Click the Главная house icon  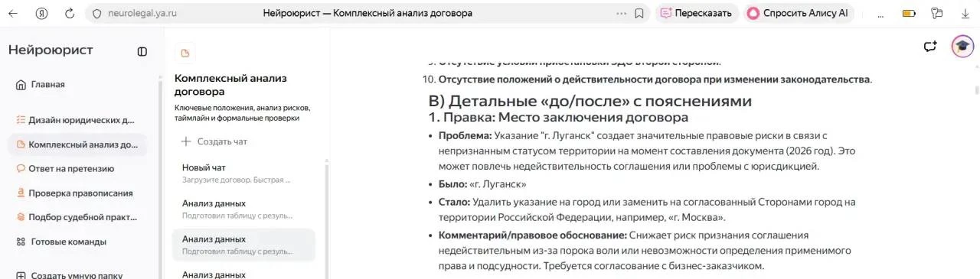tap(21, 85)
